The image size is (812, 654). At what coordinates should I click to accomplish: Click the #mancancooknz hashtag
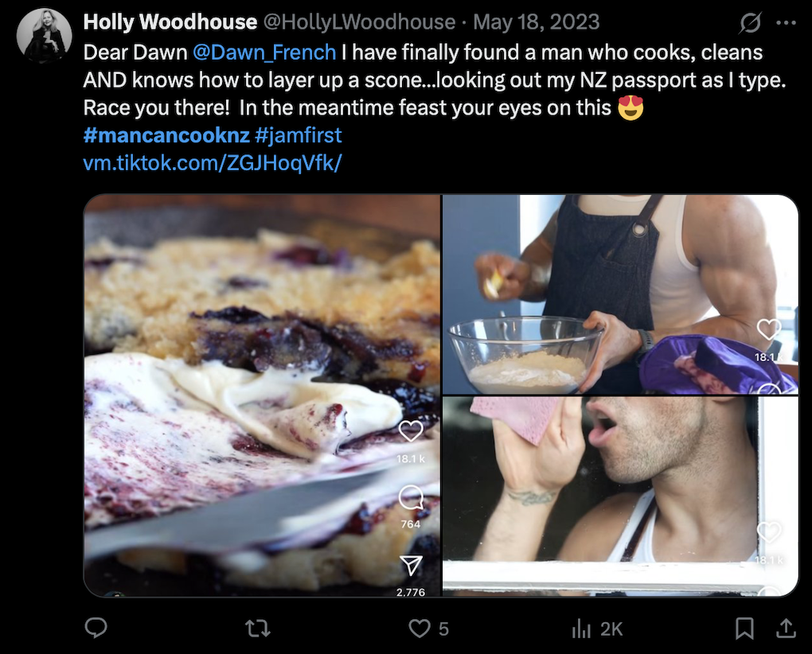click(164, 135)
